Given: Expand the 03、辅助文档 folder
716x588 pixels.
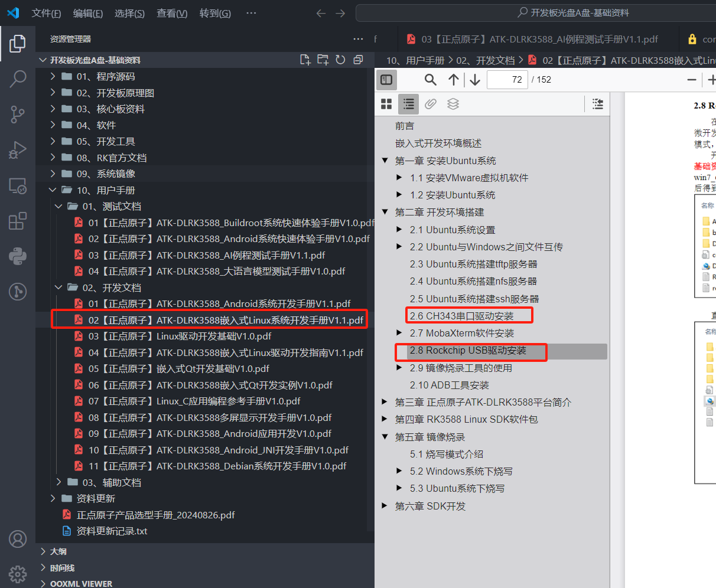Looking at the screenshot, I should coord(58,482).
